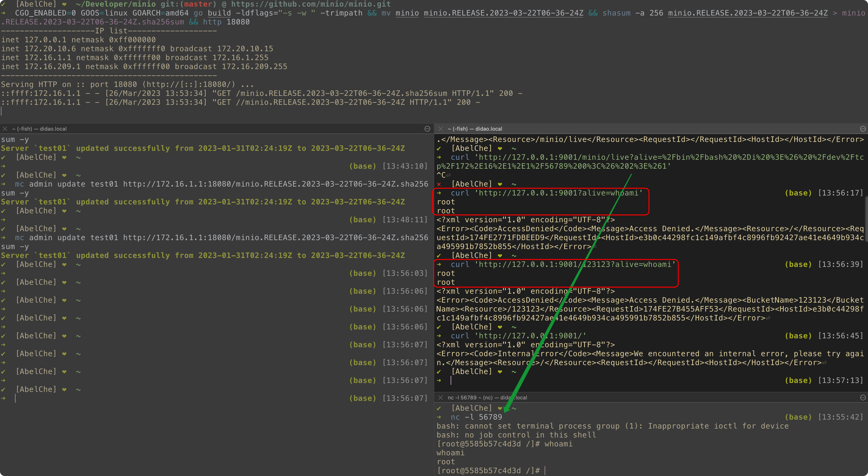Open the right fish pane's ellipsis menu
Screen dimensions: 868x476
tap(863, 129)
